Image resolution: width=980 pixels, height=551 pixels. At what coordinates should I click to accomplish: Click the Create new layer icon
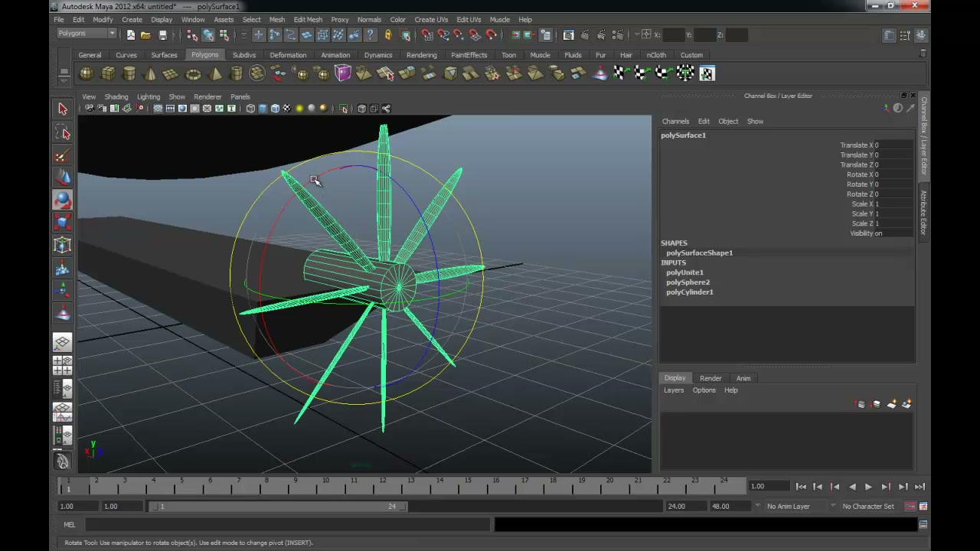[891, 404]
